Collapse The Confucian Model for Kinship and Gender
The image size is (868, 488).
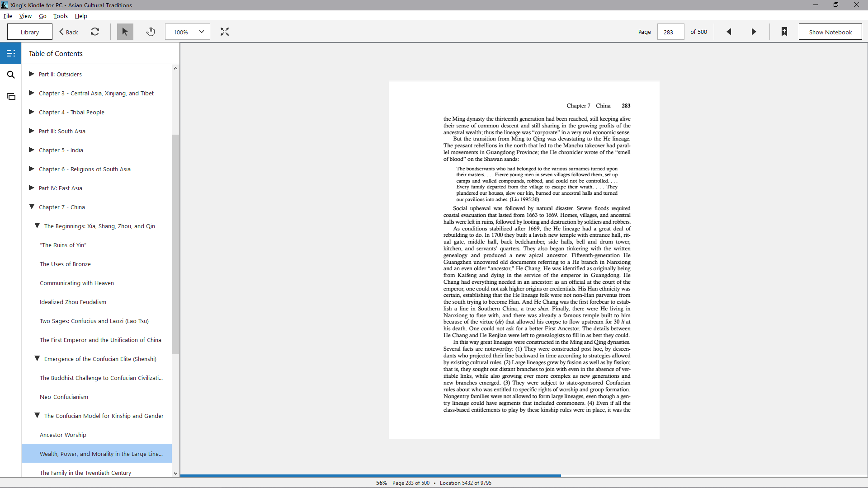(x=37, y=415)
